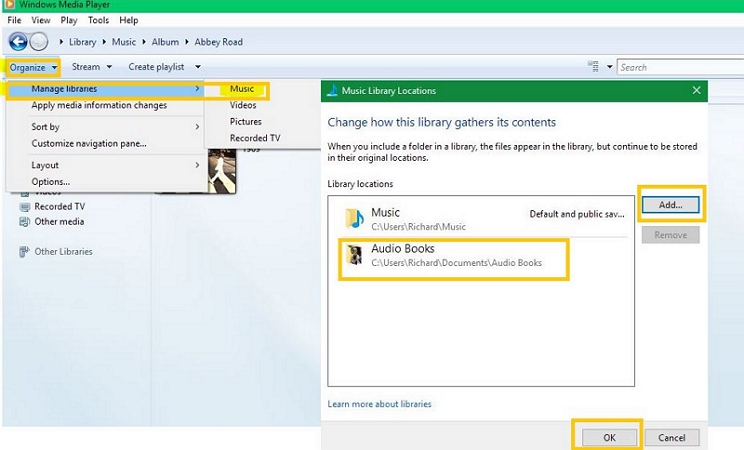Expand the Create playlist dropdown arrow

198,67
